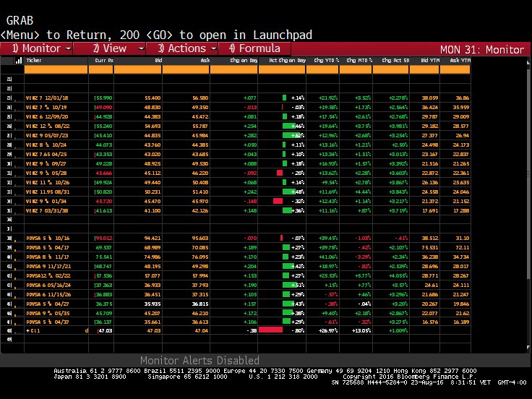Sort by the Bid column header

[158, 61]
